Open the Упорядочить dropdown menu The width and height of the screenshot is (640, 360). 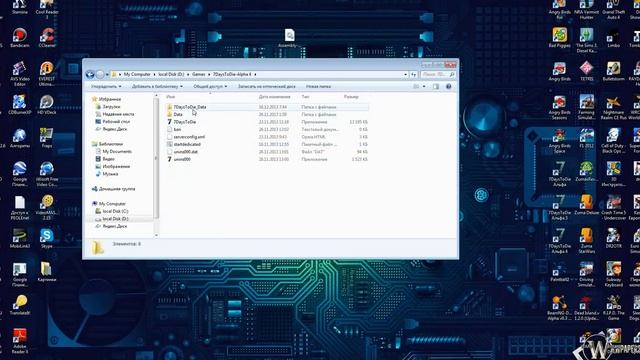(x=106, y=87)
